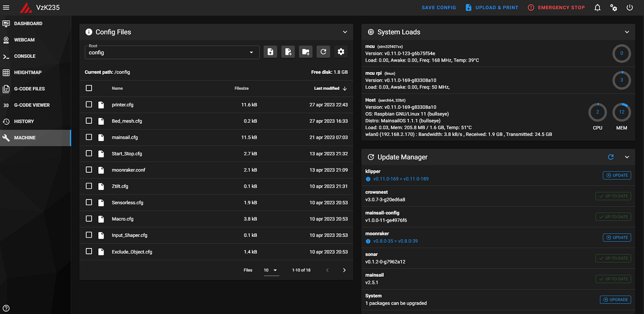
Task: Click the power menu icon
Action: pyautogui.click(x=629, y=7)
